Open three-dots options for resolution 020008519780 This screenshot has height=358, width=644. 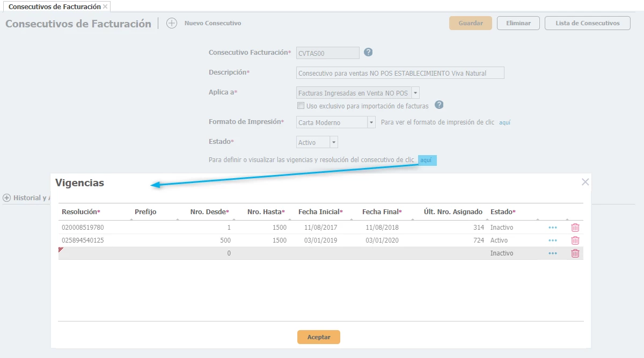pyautogui.click(x=552, y=228)
